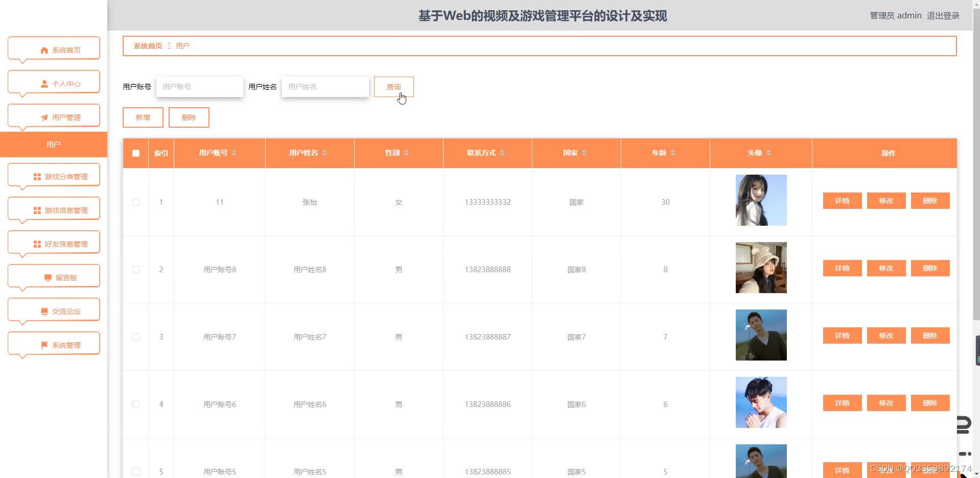Click 修改 for 用户姓名6
This screenshot has height=478, width=980.
pyautogui.click(x=886, y=403)
